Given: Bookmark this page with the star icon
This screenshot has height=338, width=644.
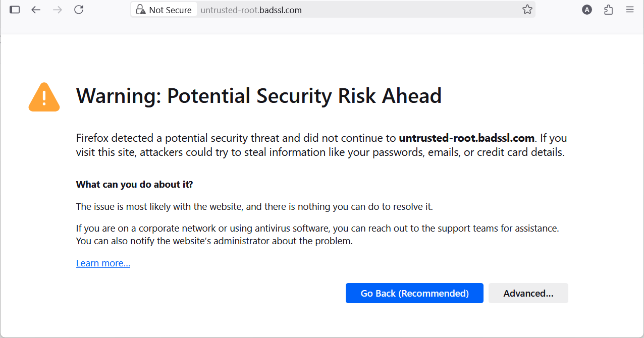Looking at the screenshot, I should pyautogui.click(x=527, y=10).
